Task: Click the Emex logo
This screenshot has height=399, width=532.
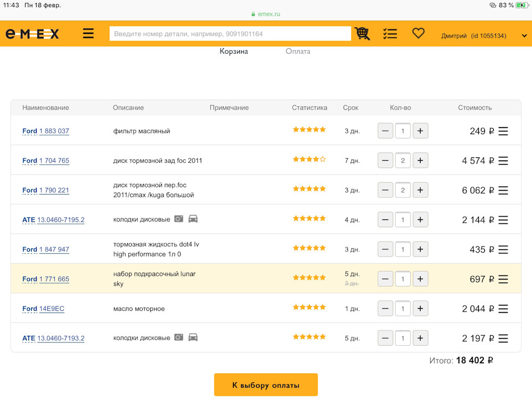Action: (32, 34)
